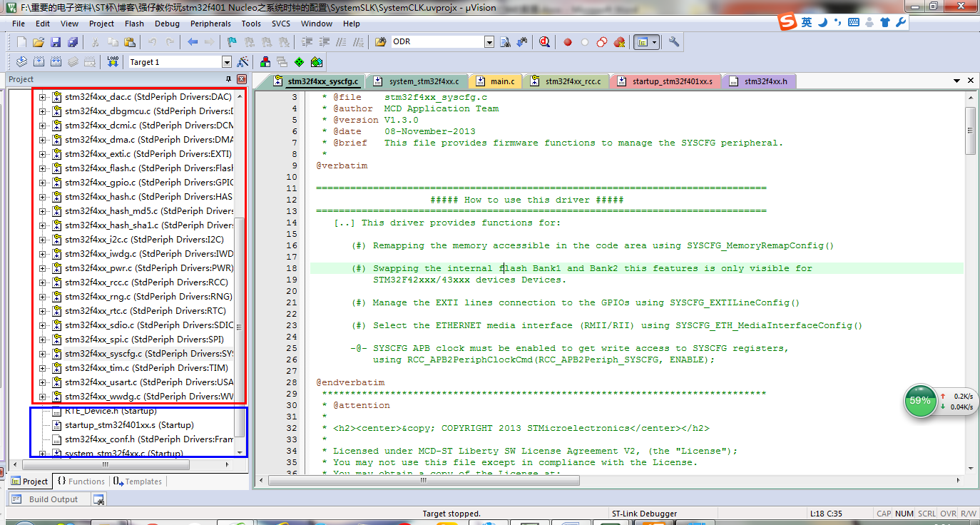Start the debug session with magnifier 'd' icon
The height and width of the screenshot is (525, 980).
544,42
